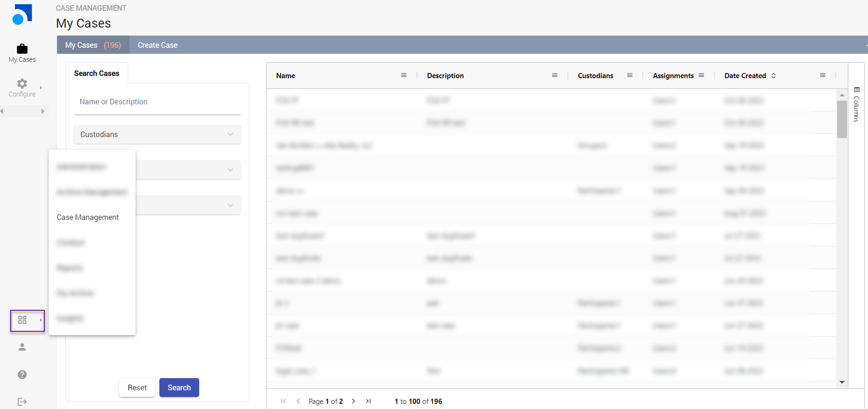The image size is (868, 409).
Task: Sort by the Custodians column header
Action: click(x=595, y=75)
